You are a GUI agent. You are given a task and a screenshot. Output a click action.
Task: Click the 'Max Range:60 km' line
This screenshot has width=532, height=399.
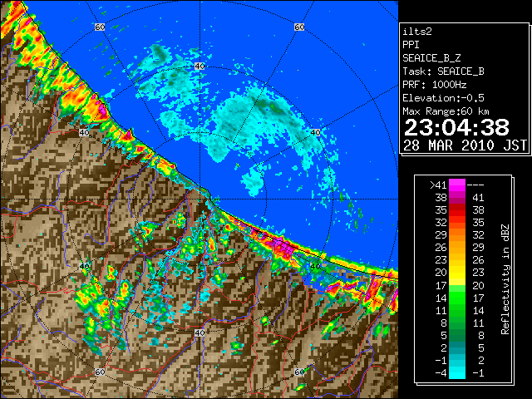tap(446, 111)
